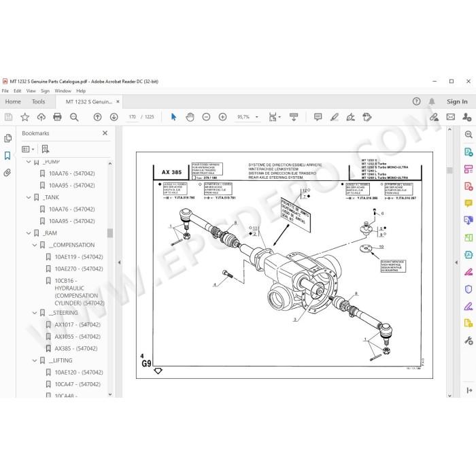Zoom in with plus button
Image resolution: width=476 pixels, height=476 pixels.
click(x=222, y=117)
